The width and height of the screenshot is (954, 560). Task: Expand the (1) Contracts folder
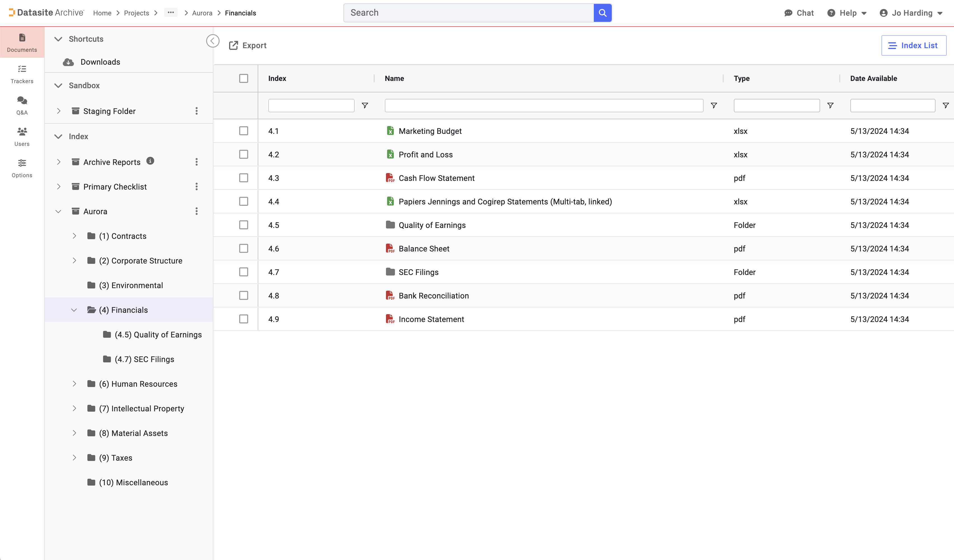[74, 236]
